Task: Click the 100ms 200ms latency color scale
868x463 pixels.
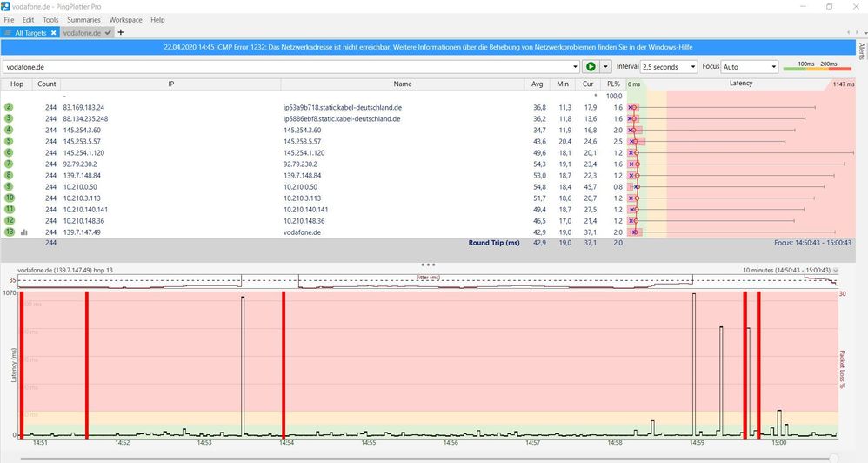Action: [x=817, y=66]
